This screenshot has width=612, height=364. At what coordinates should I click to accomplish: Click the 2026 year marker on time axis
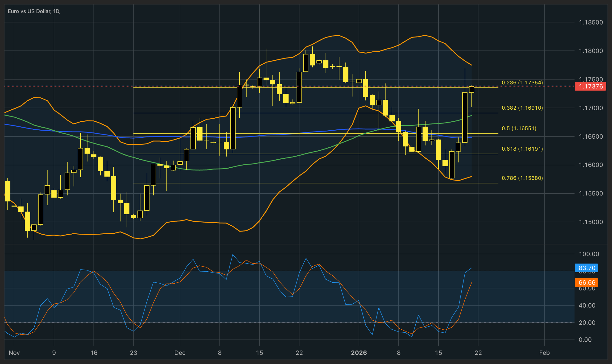(x=359, y=353)
